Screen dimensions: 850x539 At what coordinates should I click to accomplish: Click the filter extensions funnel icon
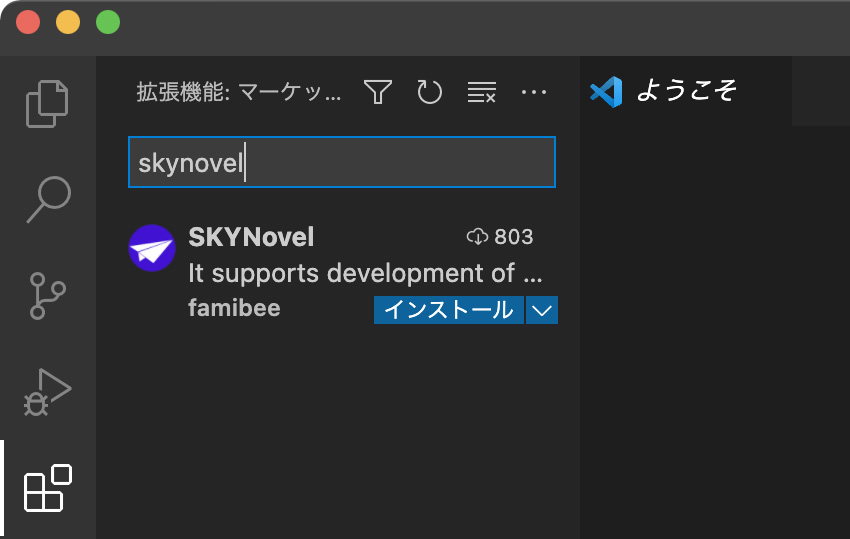pyautogui.click(x=378, y=92)
